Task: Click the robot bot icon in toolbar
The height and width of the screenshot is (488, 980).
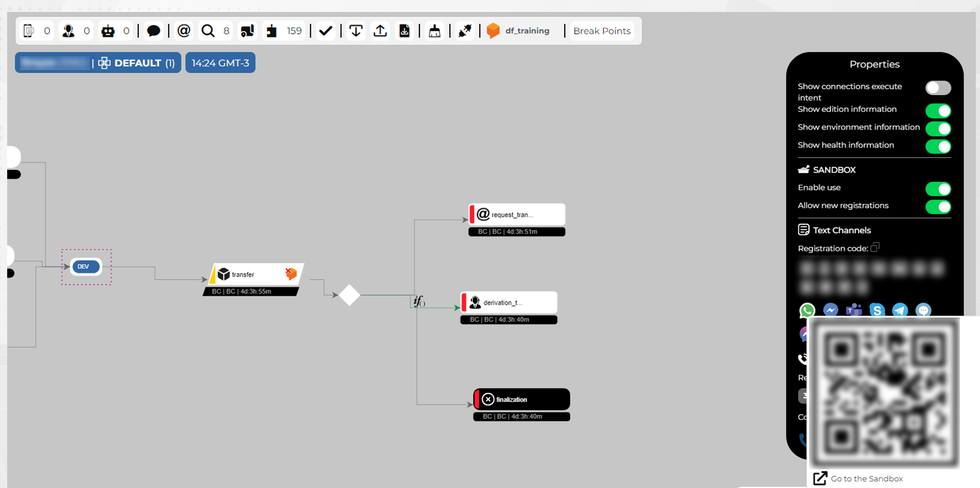Action: tap(108, 31)
